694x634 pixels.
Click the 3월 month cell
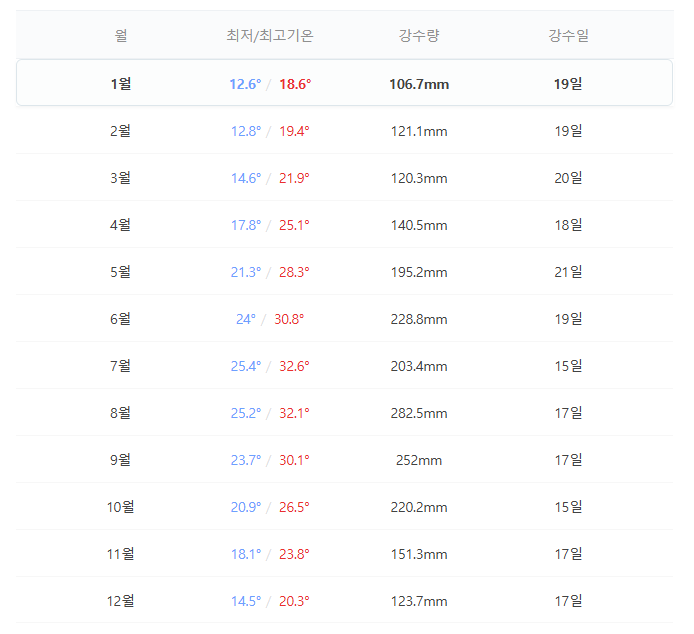tap(120, 178)
